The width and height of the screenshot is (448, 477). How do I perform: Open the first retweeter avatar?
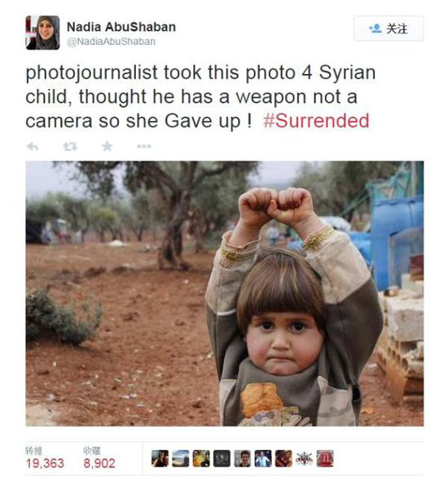pos(160,458)
